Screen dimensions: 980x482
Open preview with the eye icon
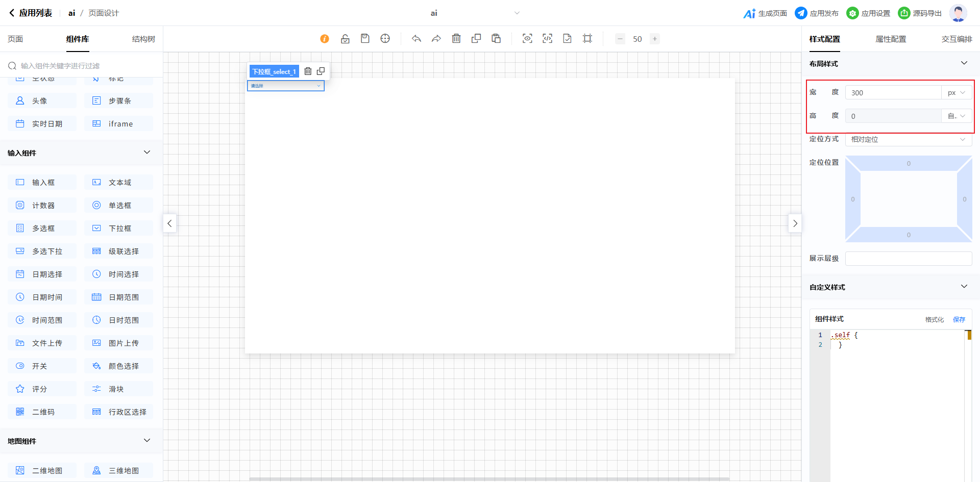point(527,39)
